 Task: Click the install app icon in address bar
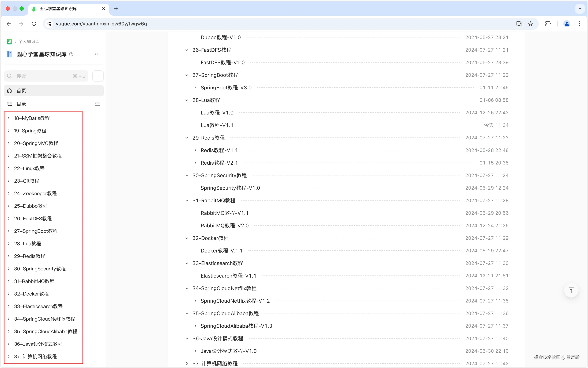tap(519, 24)
